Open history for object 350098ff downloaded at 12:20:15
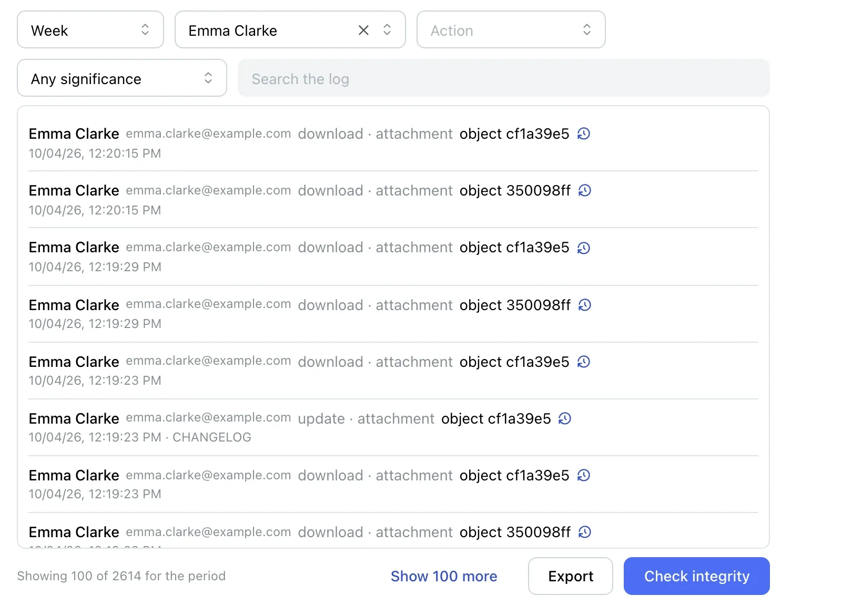This screenshot has width=852, height=616. (x=585, y=191)
